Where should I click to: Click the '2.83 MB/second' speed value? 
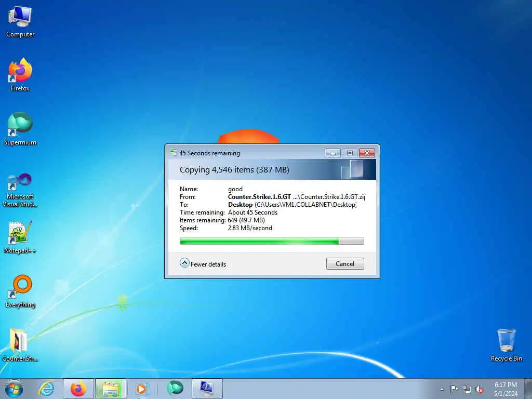250,228
